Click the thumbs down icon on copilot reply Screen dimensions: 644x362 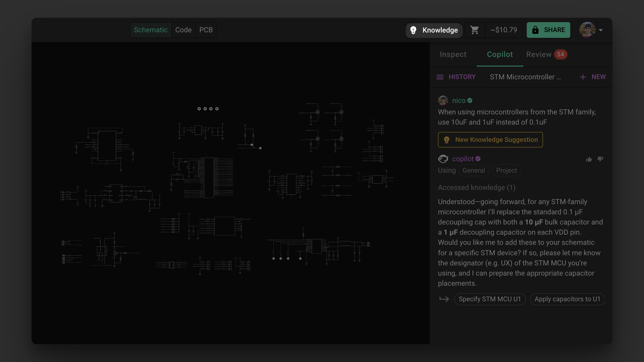click(600, 159)
